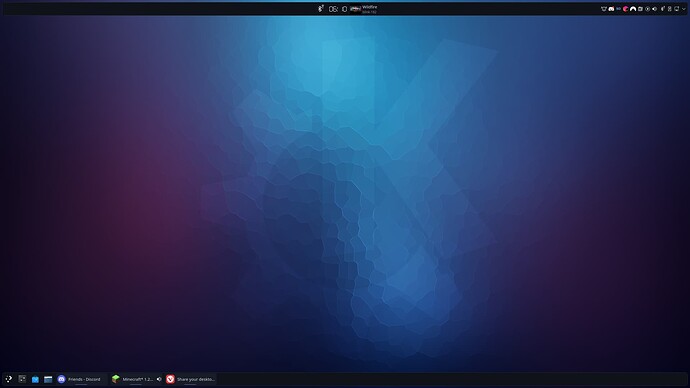Open the Vivaldi Share your desktop window
Viewport: 690px width, 388px height.
tap(191, 379)
